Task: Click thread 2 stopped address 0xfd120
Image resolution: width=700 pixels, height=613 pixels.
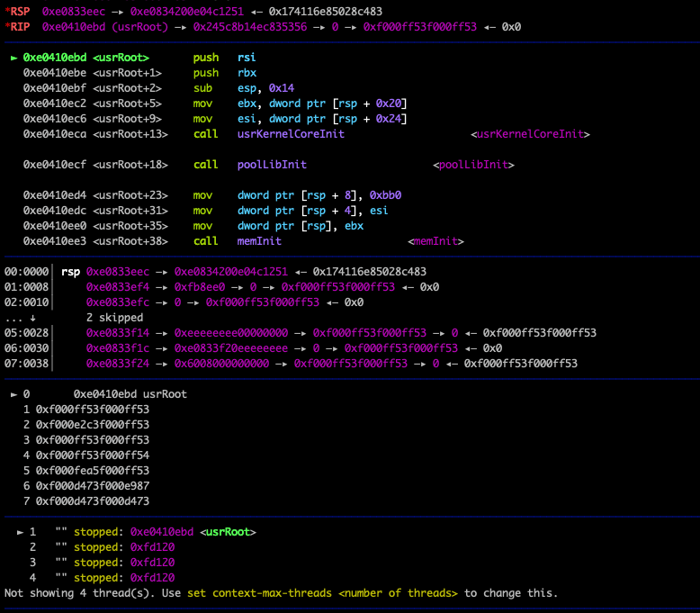Action: [152, 547]
